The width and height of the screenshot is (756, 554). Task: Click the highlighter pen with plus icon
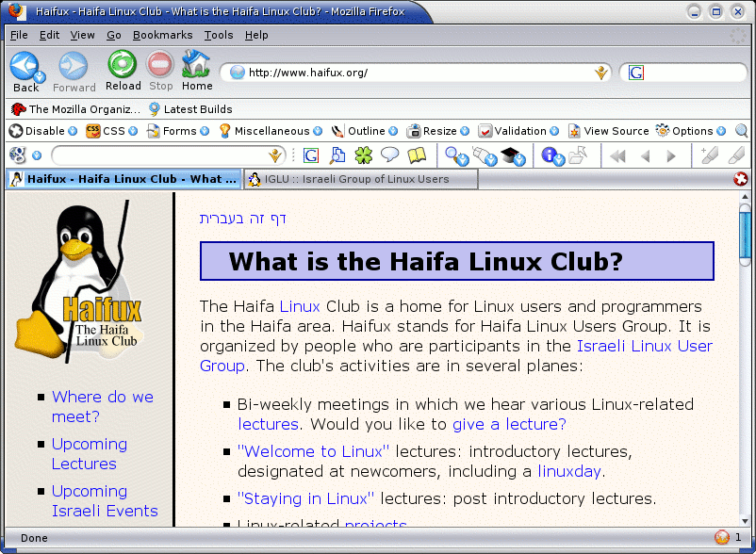click(x=709, y=155)
